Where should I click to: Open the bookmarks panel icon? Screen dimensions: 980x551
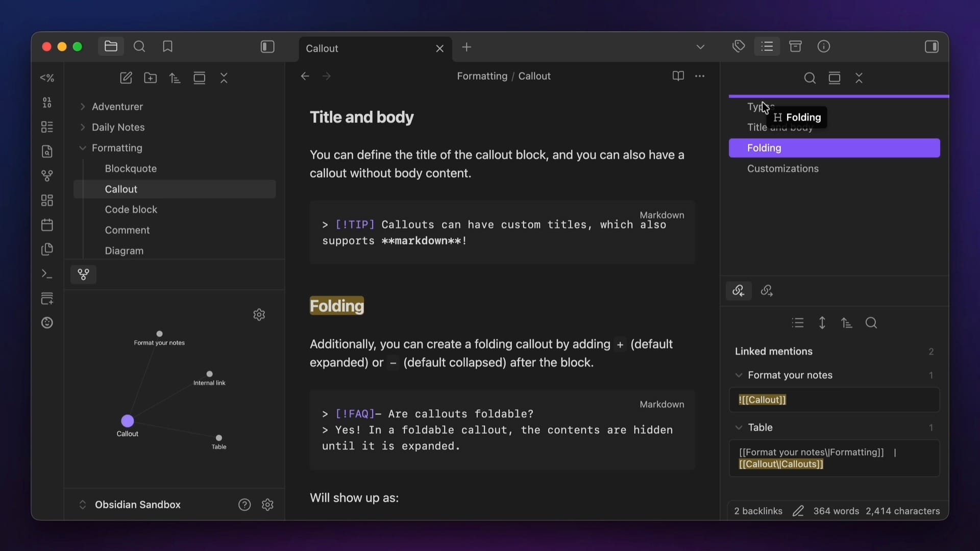(167, 47)
